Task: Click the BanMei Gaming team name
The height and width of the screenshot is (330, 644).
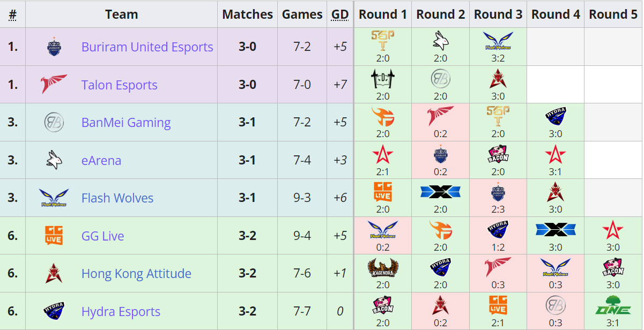Action: (126, 123)
